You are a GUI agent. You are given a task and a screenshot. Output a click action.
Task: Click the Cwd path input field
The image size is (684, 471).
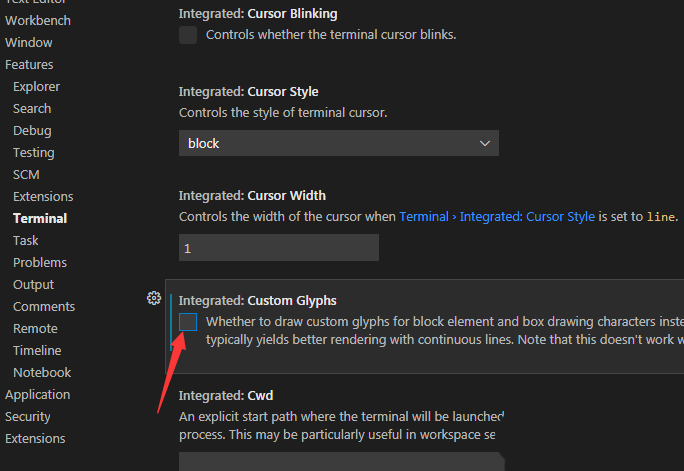(x=340, y=462)
